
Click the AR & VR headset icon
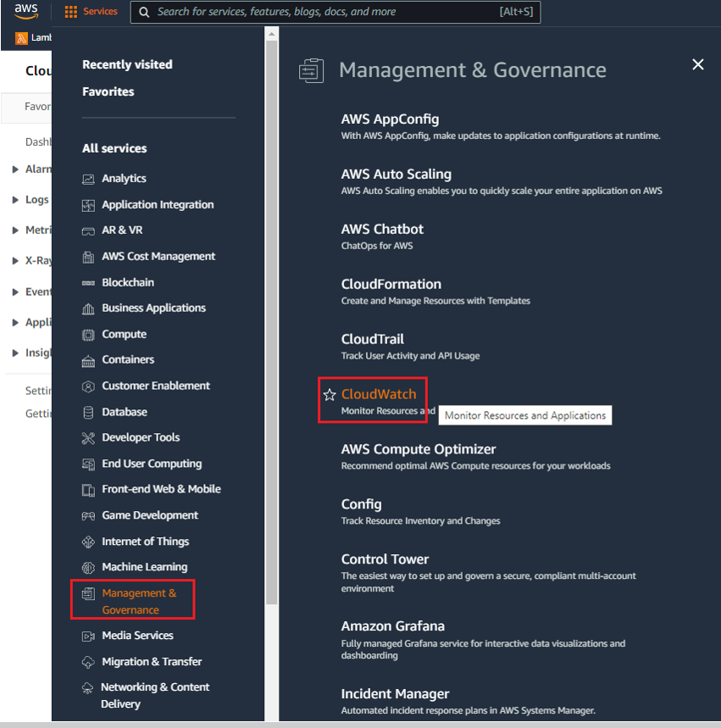(88, 231)
